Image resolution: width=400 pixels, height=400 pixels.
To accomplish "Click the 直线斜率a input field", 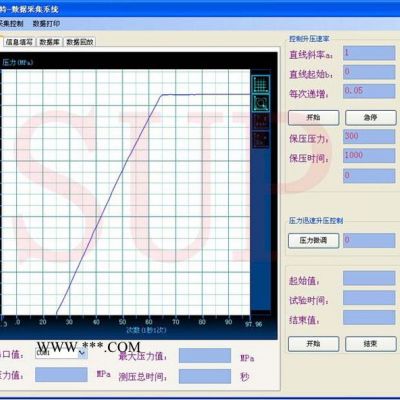I will tap(369, 53).
